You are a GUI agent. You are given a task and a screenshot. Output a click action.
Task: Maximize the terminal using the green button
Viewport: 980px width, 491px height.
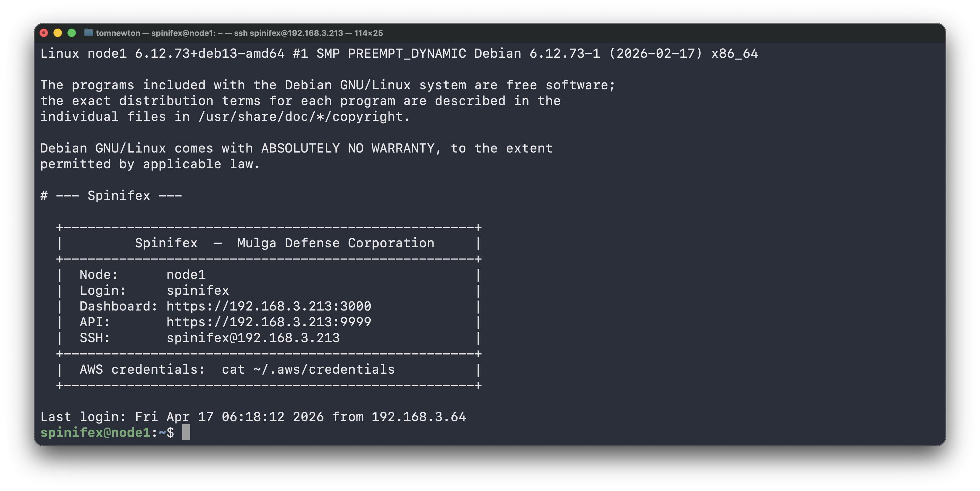click(x=72, y=33)
